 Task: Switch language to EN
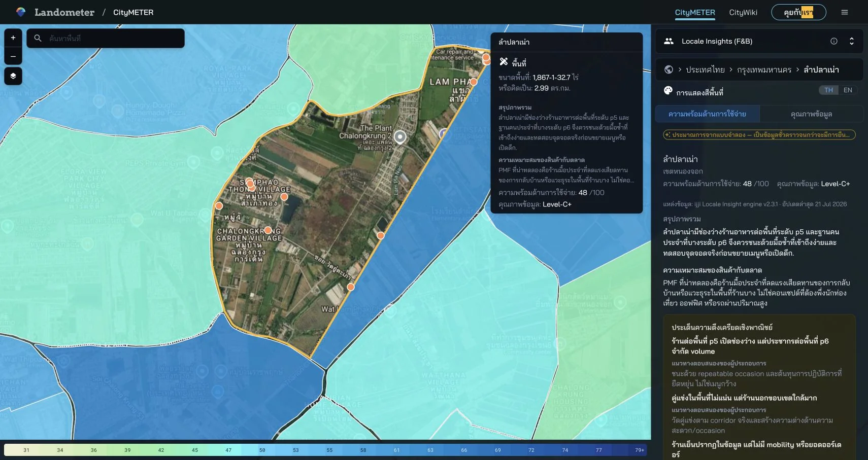(x=848, y=90)
